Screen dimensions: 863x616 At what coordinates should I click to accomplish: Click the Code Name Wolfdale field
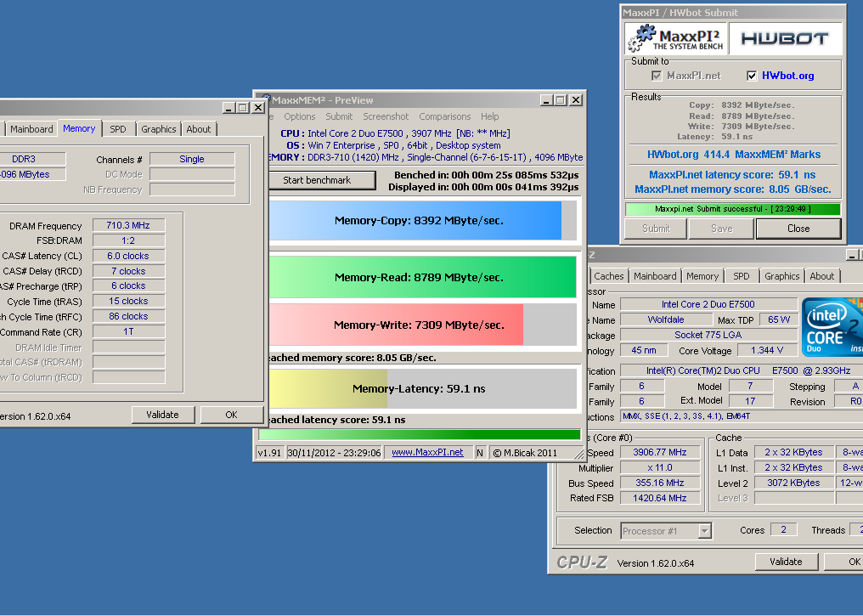[x=665, y=319]
